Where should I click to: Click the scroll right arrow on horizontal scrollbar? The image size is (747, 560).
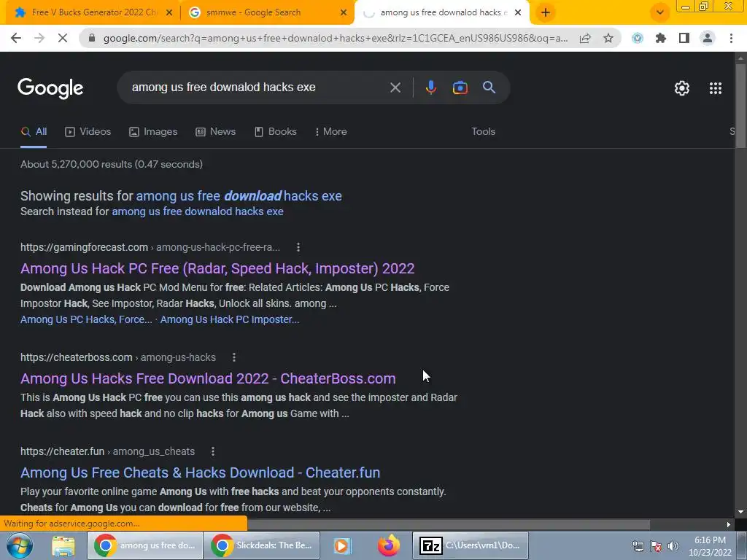[x=729, y=524]
